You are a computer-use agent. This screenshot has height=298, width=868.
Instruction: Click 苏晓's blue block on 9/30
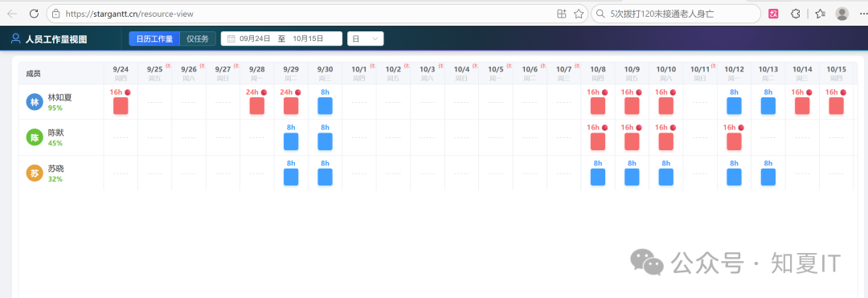pyautogui.click(x=325, y=177)
